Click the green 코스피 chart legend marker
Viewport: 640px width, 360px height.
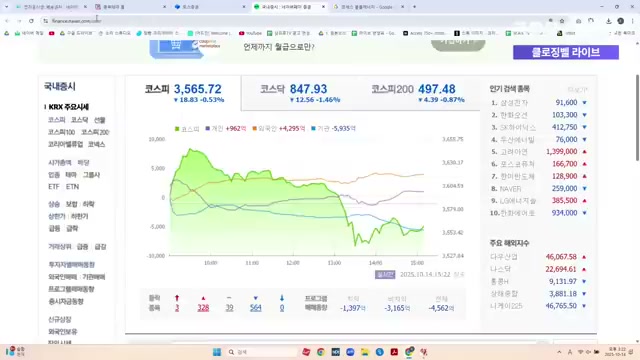(x=177, y=129)
